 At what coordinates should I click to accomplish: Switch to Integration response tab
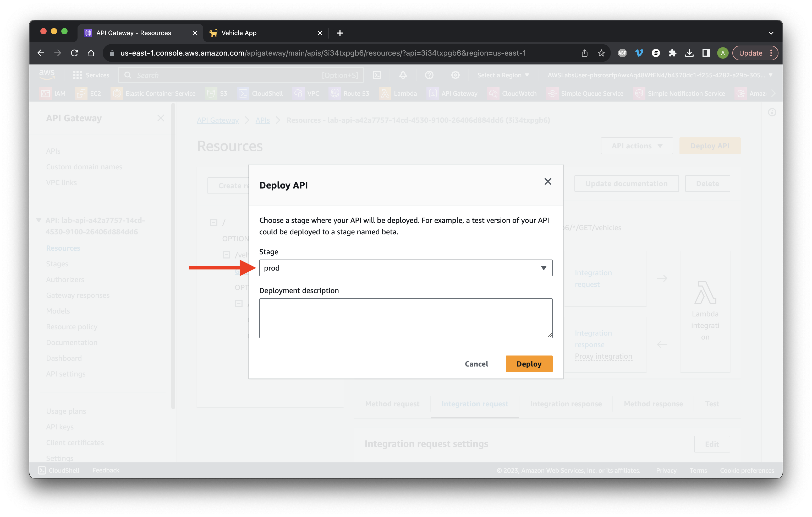[566, 403]
